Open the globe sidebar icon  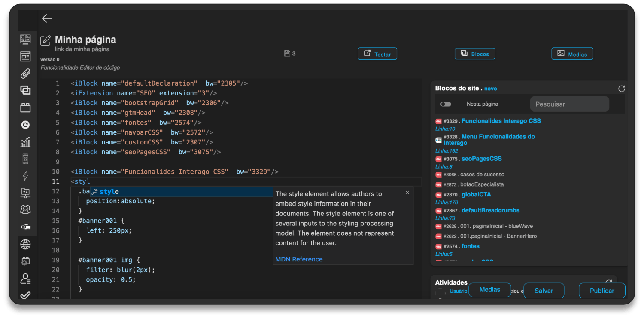25,244
